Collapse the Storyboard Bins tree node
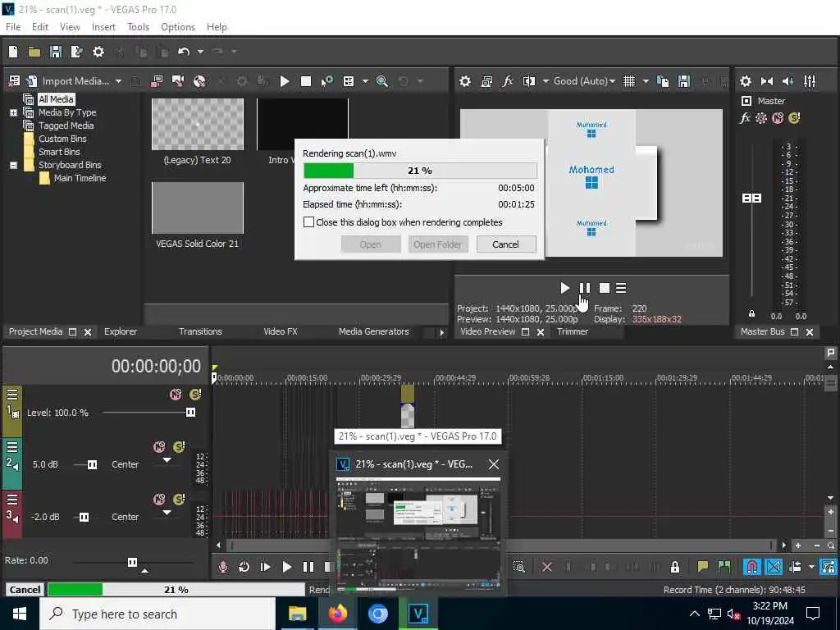 (13, 165)
